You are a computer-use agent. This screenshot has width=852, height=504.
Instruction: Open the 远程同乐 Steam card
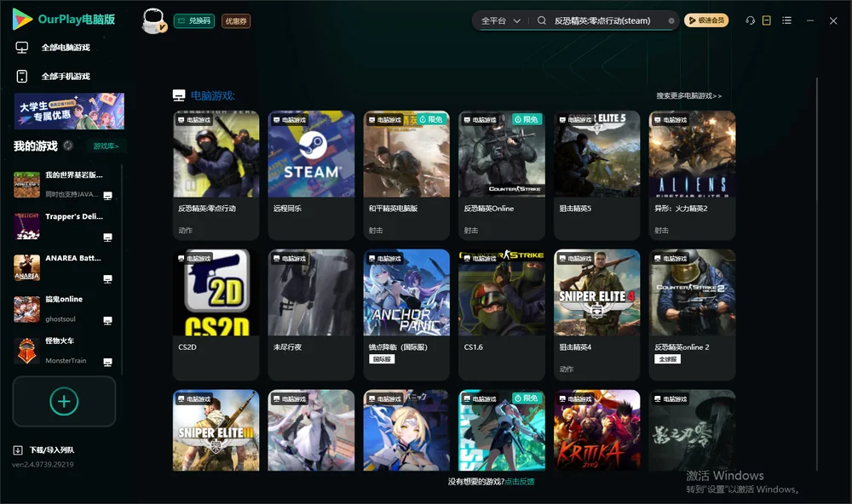pos(311,175)
